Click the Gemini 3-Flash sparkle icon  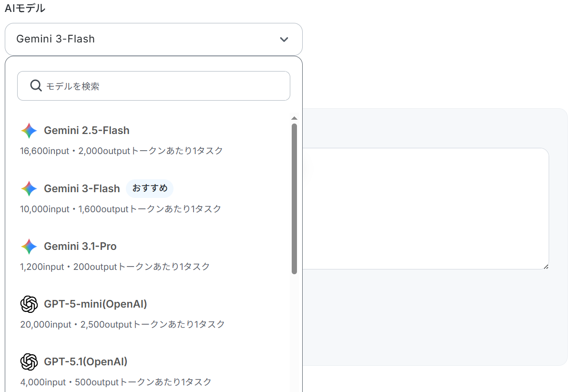pyautogui.click(x=29, y=189)
